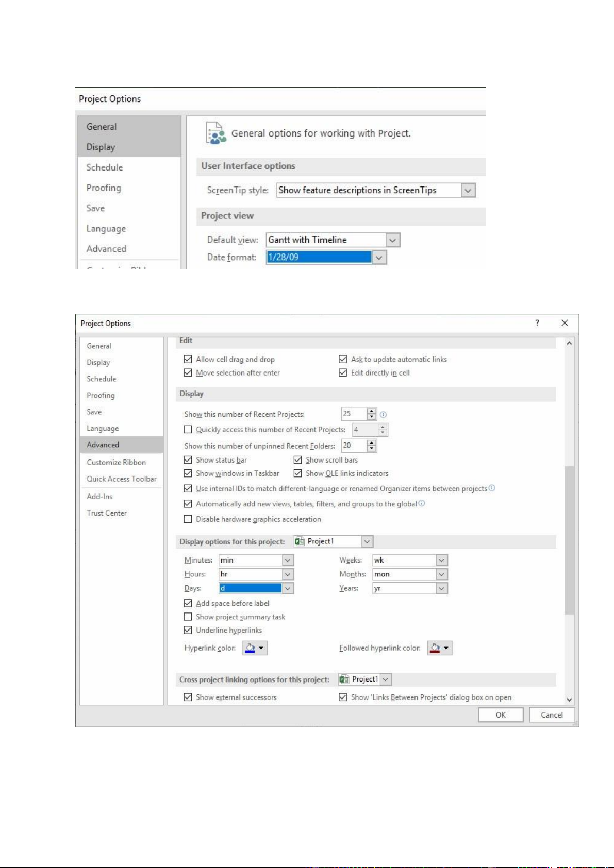Toggle Show status bar checkbox
Viewport: 614px width, 868px height.
(x=188, y=459)
